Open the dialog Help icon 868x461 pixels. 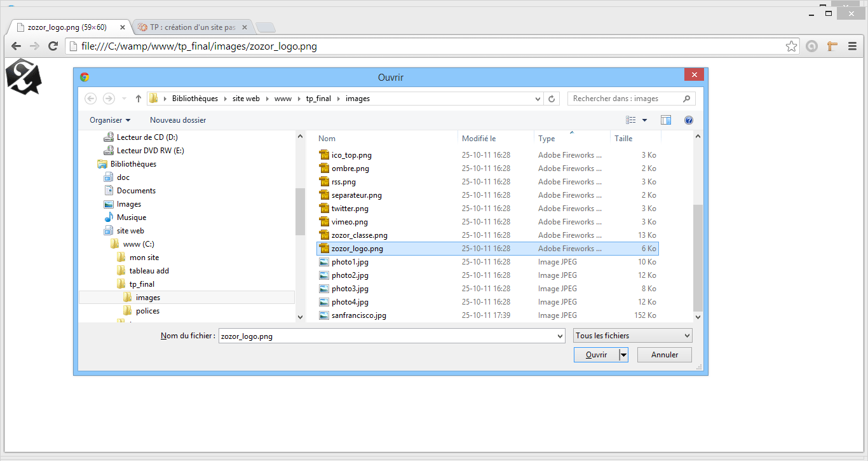pos(689,120)
